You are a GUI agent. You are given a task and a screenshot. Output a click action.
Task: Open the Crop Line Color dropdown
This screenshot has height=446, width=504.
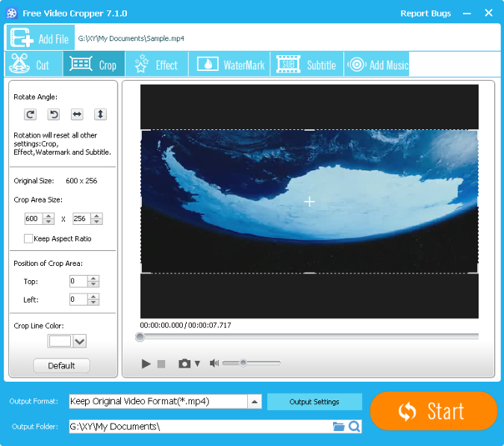[x=79, y=341]
